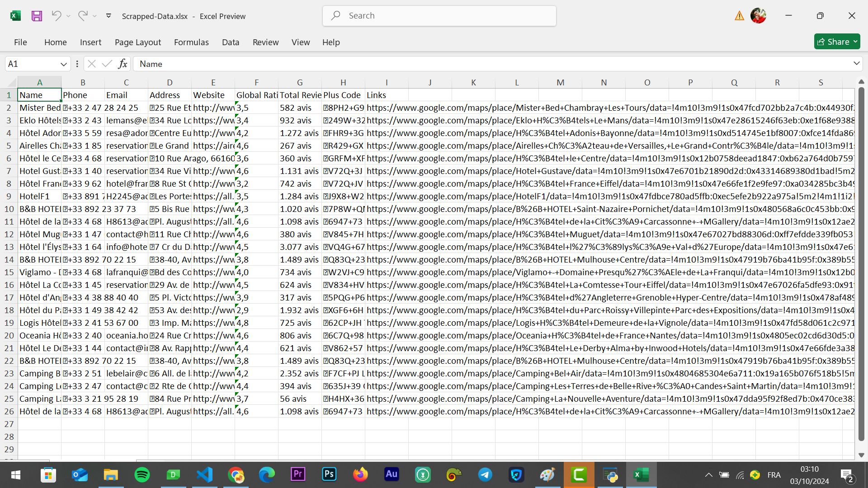This screenshot has height=488, width=868.
Task: Select the cell containing 'Global Rati'
Action: 256,95
